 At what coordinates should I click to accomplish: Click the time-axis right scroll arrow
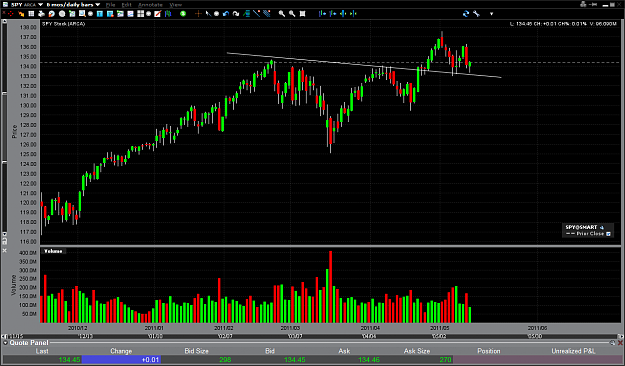621,336
